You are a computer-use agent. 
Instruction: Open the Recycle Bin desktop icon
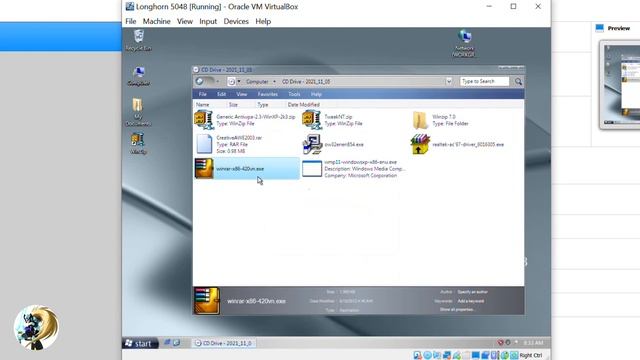139,40
